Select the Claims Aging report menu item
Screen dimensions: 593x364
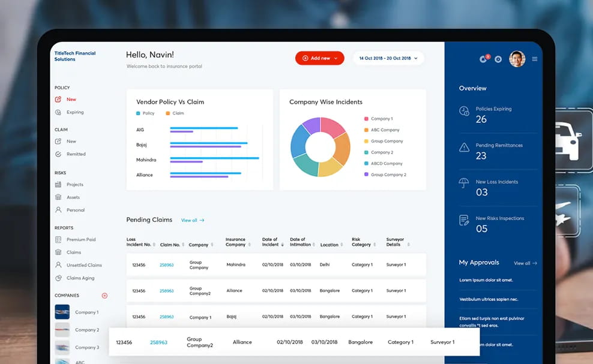pos(82,278)
